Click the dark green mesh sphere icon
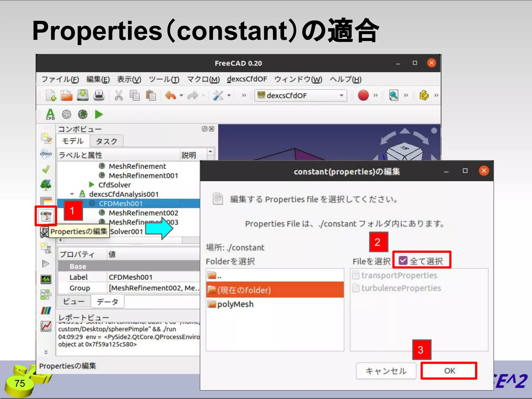Screen dimensions: 532x399 (x=83, y=114)
